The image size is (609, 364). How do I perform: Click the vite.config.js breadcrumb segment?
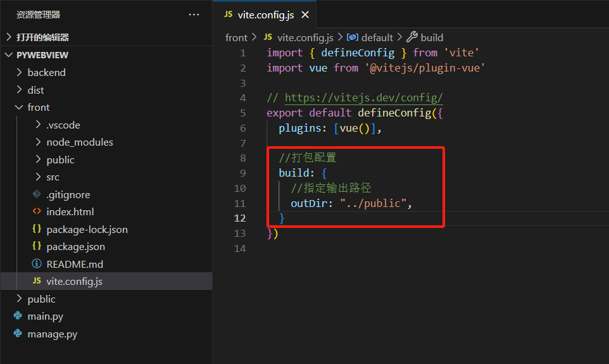pyautogui.click(x=306, y=38)
